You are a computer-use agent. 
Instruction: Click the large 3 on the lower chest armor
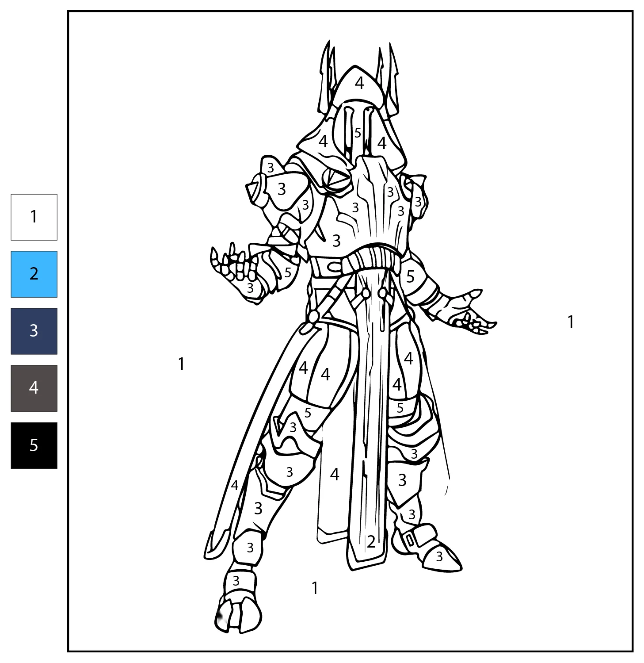click(336, 241)
